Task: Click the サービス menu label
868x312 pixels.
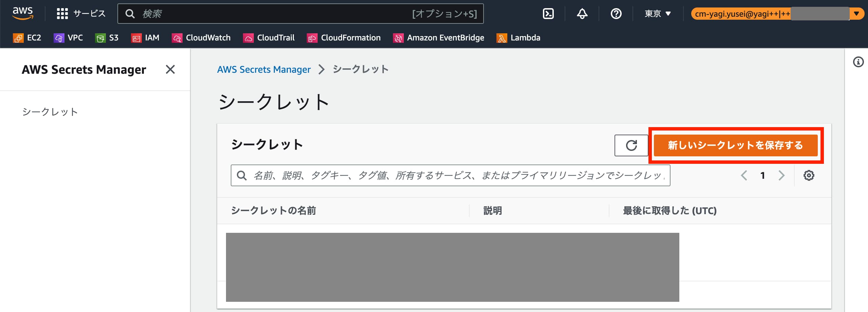Action: pyautogui.click(x=90, y=14)
